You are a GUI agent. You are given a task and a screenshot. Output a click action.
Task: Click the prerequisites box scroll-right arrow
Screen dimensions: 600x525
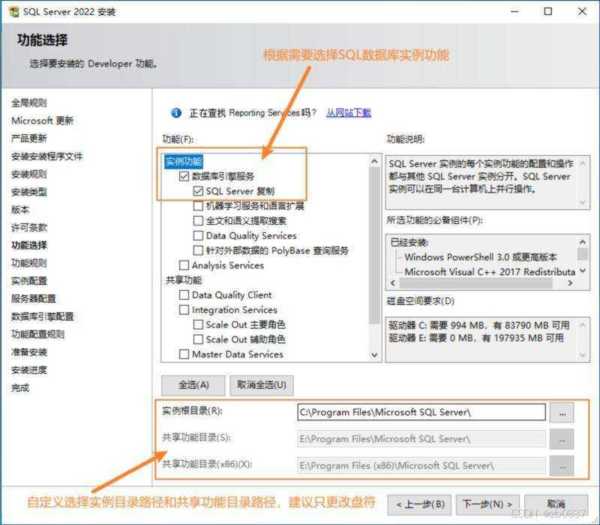(570, 283)
